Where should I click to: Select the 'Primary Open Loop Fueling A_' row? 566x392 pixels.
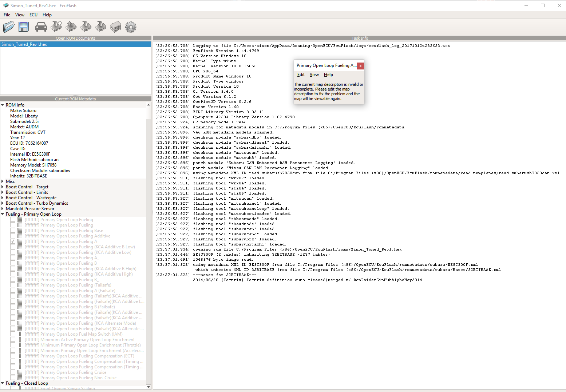[x=62, y=258]
